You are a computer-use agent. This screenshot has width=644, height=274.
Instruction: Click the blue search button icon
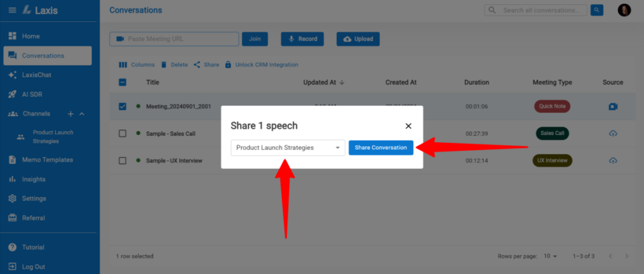(x=597, y=10)
